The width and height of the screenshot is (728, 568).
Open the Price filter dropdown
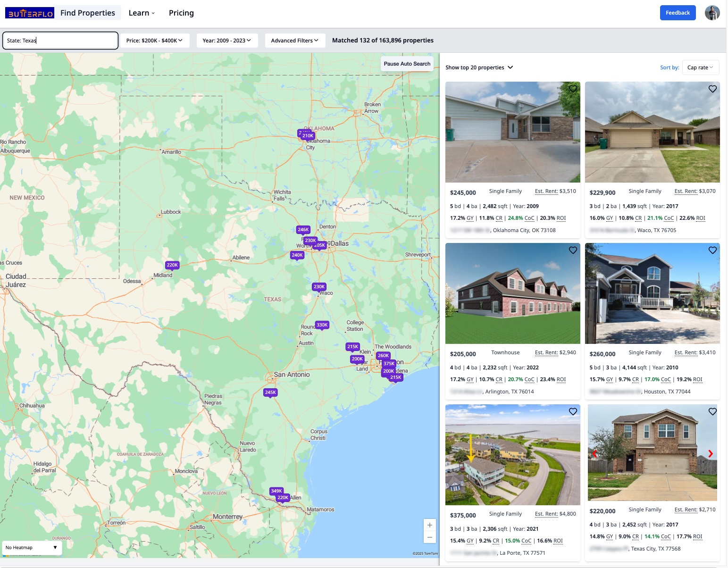tap(155, 41)
